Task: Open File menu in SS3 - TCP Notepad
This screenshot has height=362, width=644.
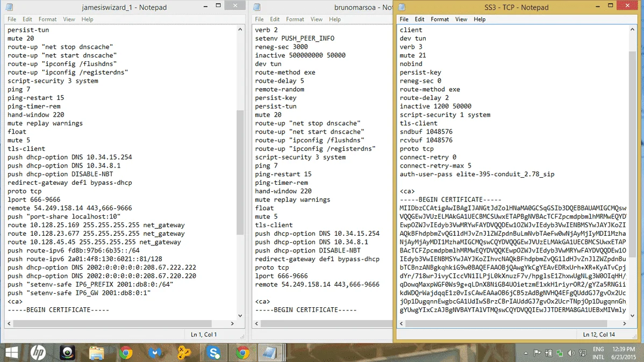Action: 404,19
